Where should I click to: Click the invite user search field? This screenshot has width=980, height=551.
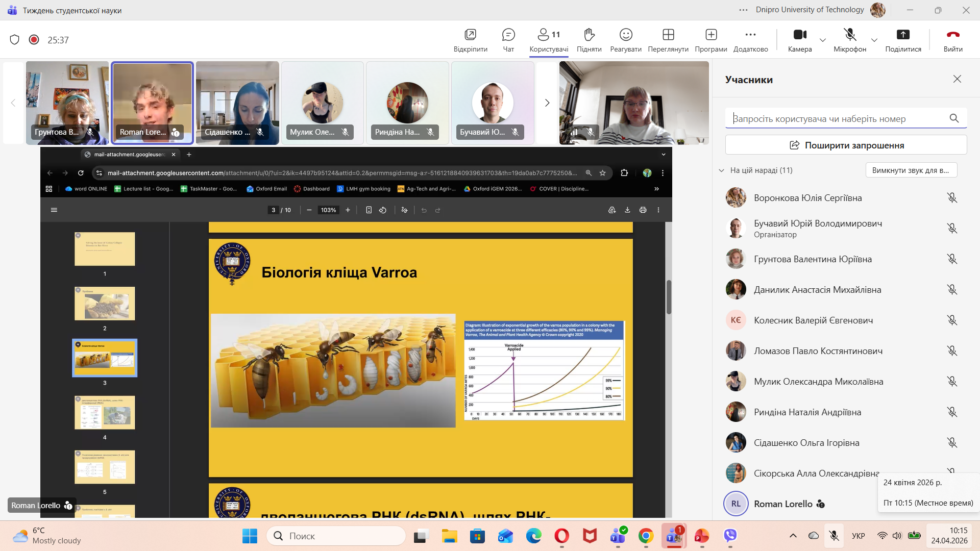pos(837,119)
